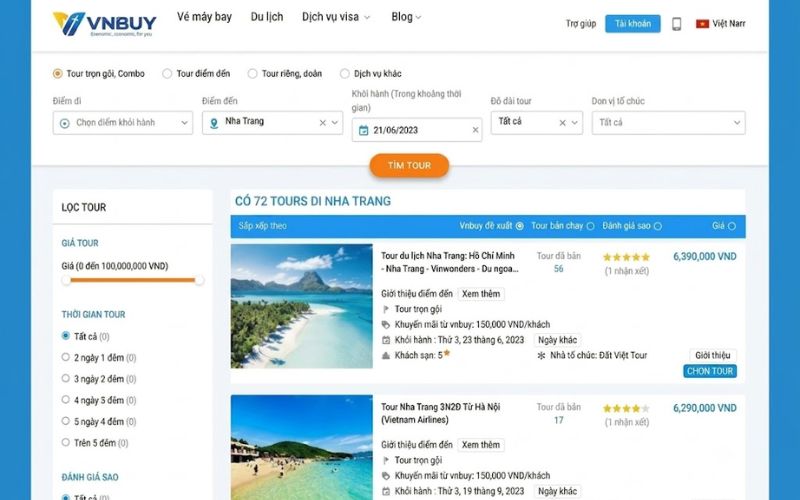800x500 pixels.
Task: Clear the 21/06/2023 departure date
Action: (475, 130)
